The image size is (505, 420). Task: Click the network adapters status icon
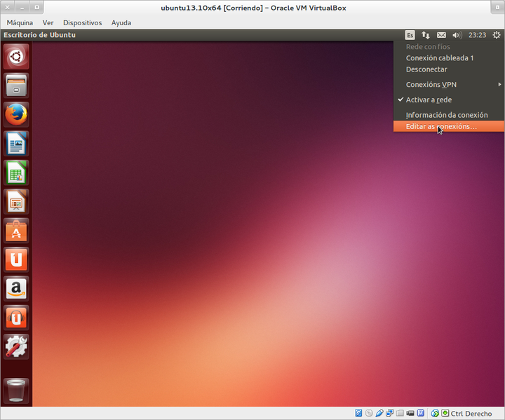(x=390, y=413)
